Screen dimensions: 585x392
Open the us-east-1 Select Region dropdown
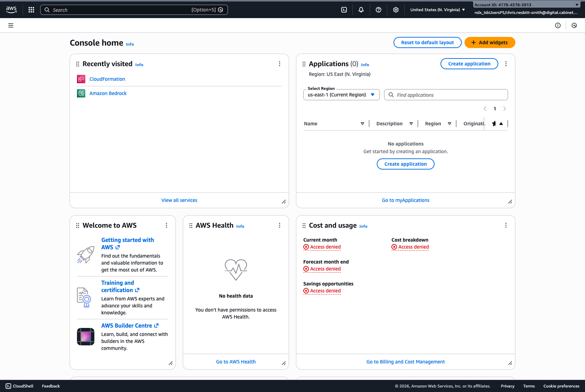pyautogui.click(x=341, y=95)
